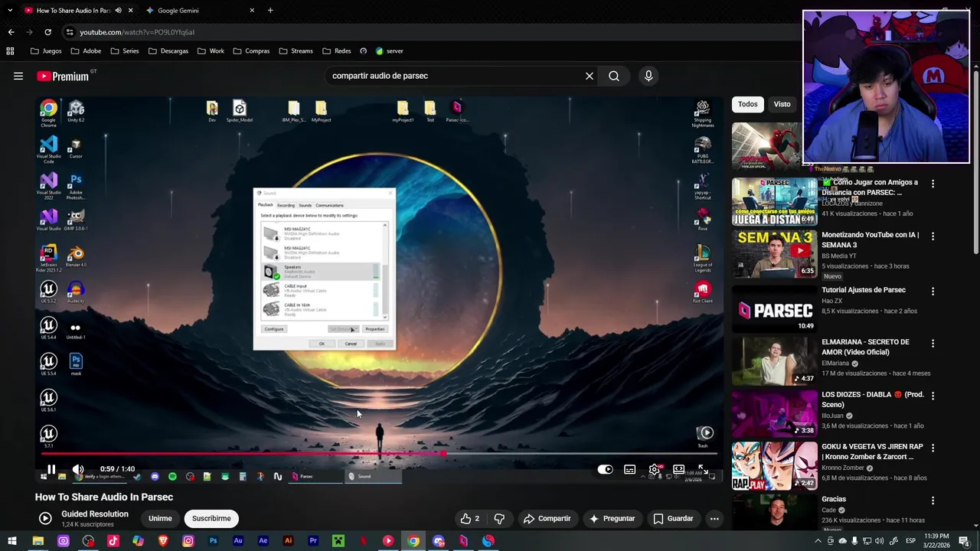980x551 pixels.
Task: Open Windows Start menu
Action: point(11,541)
